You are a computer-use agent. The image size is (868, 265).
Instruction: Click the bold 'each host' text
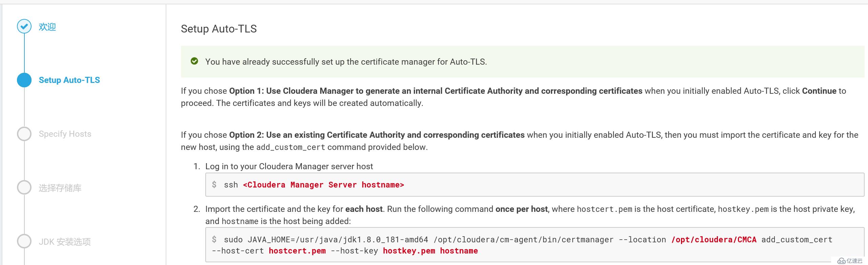(364, 209)
